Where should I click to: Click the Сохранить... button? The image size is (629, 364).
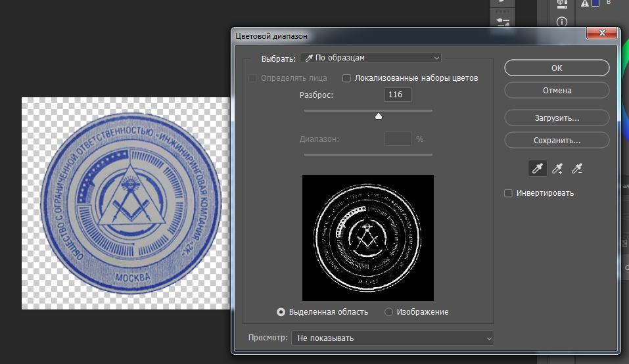[x=557, y=141]
